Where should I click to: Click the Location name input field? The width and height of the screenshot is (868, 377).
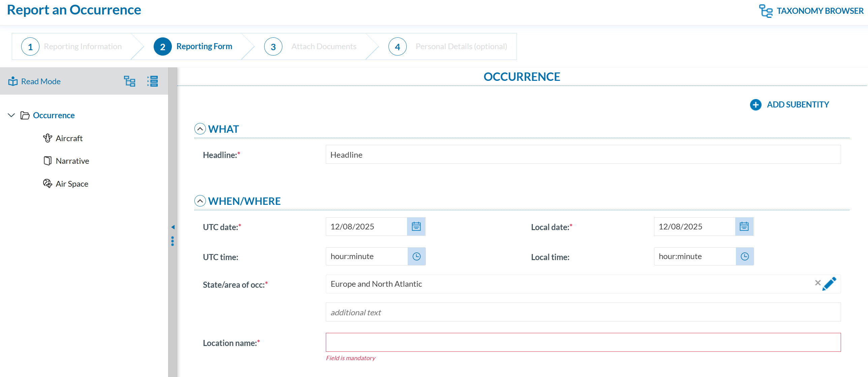(583, 342)
